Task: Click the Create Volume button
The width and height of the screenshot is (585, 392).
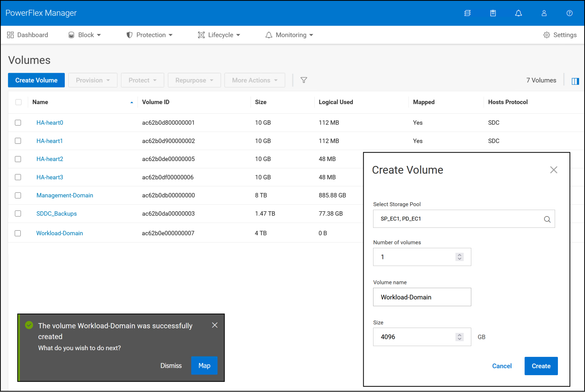Action: (x=36, y=80)
